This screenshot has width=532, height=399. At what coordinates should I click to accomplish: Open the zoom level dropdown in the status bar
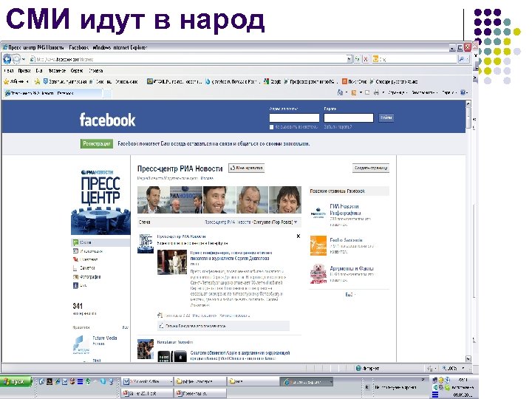[463, 368]
